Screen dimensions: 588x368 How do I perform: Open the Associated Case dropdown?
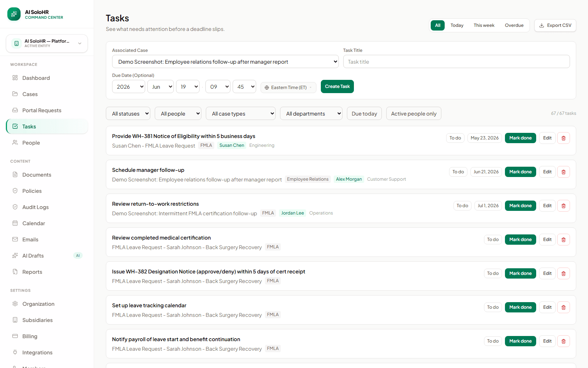[x=225, y=61]
